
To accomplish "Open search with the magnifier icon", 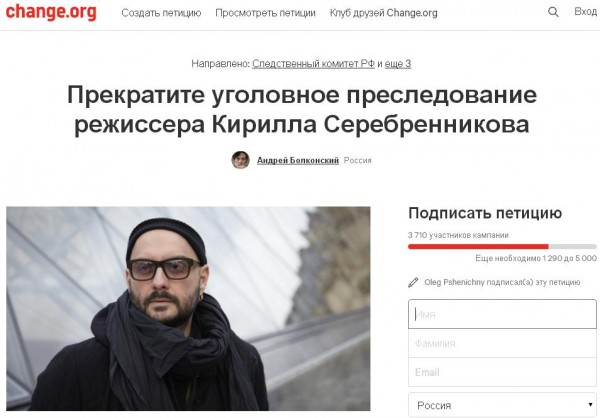I will pos(553,12).
